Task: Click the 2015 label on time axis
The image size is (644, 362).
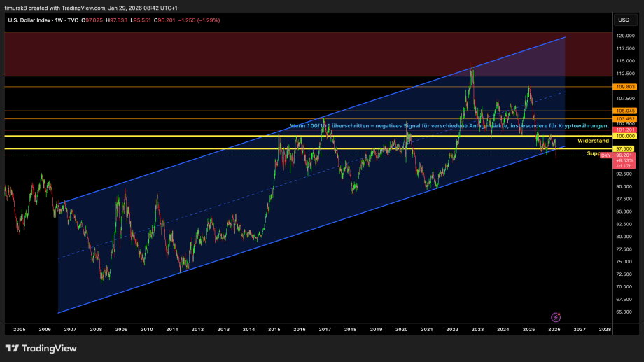Action: tap(274, 328)
